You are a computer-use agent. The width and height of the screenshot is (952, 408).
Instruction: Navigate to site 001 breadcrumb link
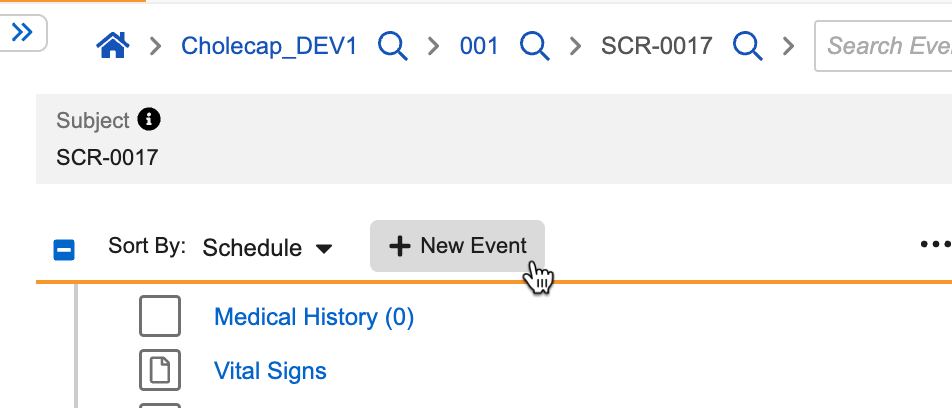pyautogui.click(x=479, y=45)
